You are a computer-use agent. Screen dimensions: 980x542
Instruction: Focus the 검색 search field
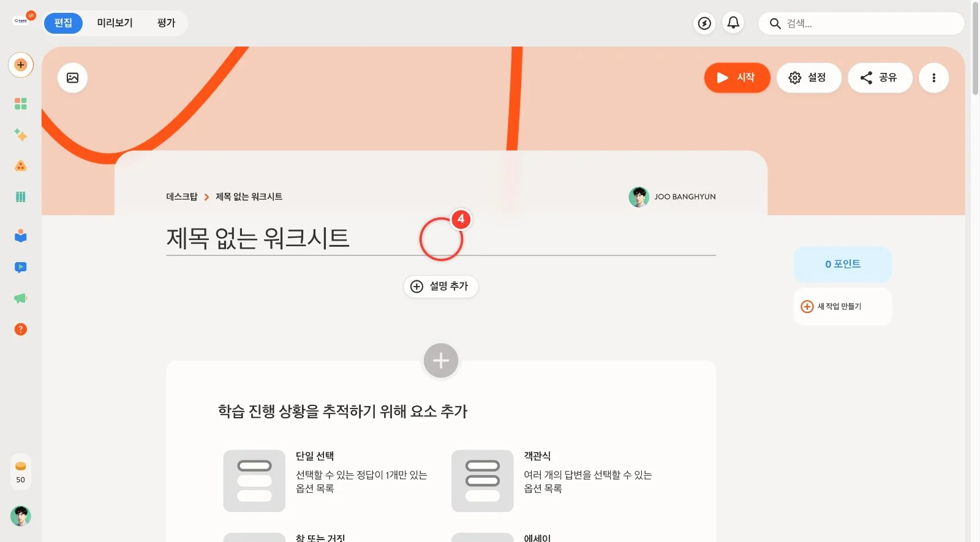click(x=861, y=23)
